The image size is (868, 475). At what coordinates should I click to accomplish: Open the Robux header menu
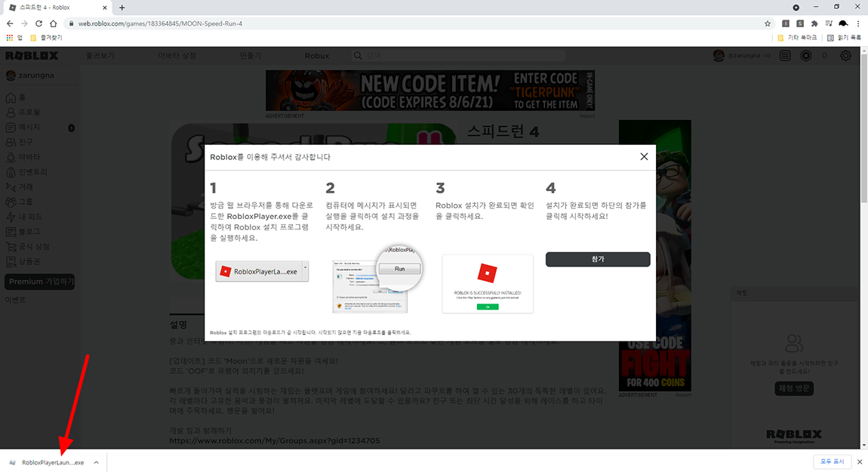317,55
